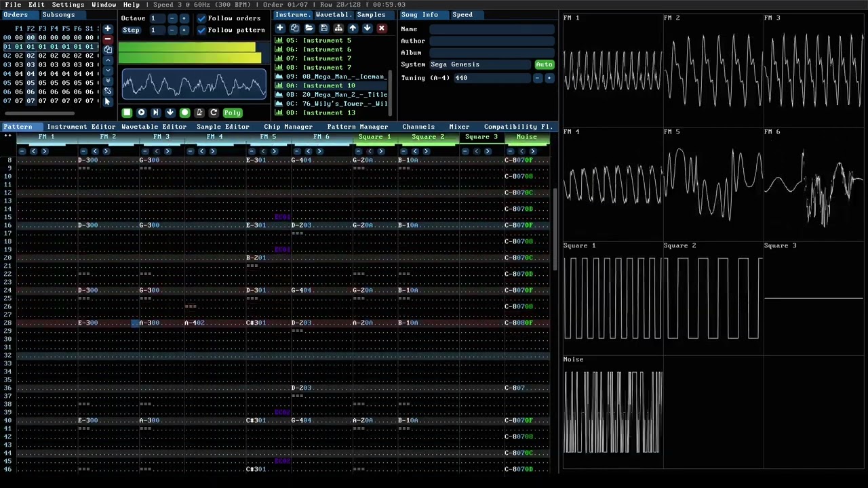The image size is (868, 488).
Task: Toggle the Follow pattern checkbox
Action: tap(201, 30)
